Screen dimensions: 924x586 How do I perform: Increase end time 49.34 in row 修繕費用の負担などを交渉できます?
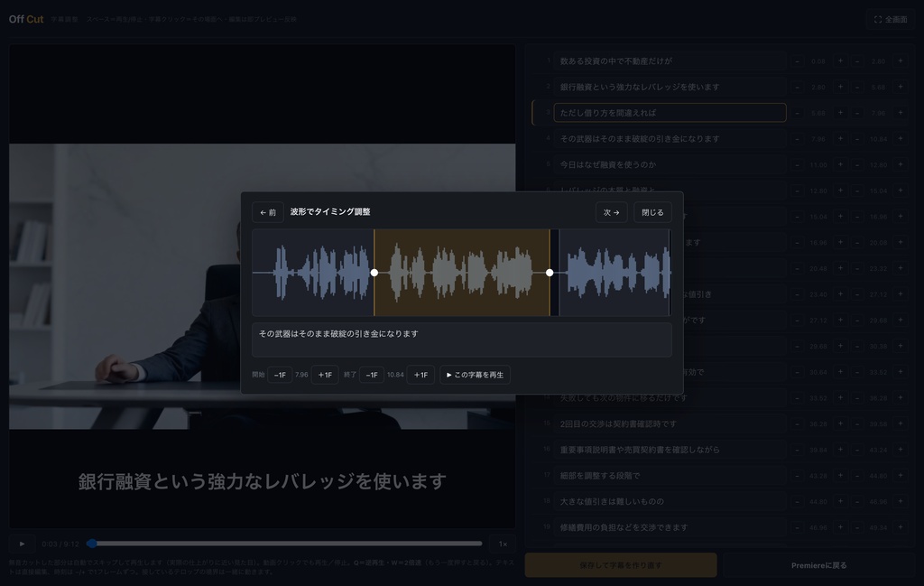tap(901, 527)
